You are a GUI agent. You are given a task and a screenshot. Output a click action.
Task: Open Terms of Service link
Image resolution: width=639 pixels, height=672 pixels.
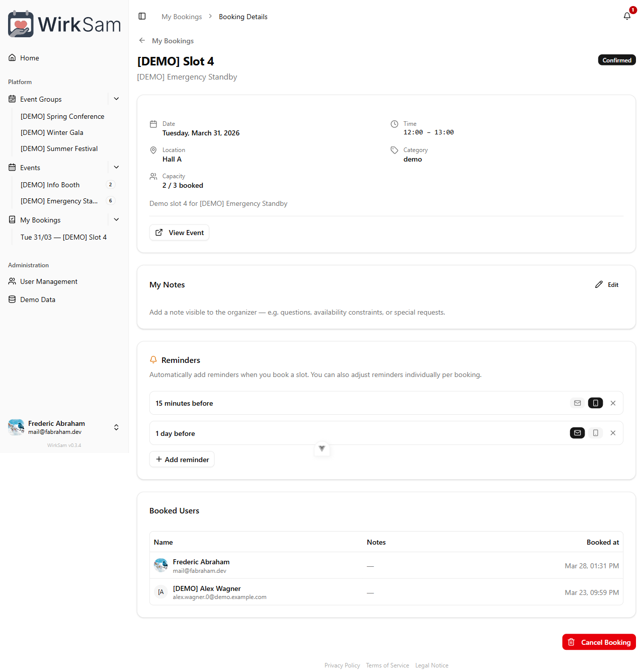click(x=387, y=665)
